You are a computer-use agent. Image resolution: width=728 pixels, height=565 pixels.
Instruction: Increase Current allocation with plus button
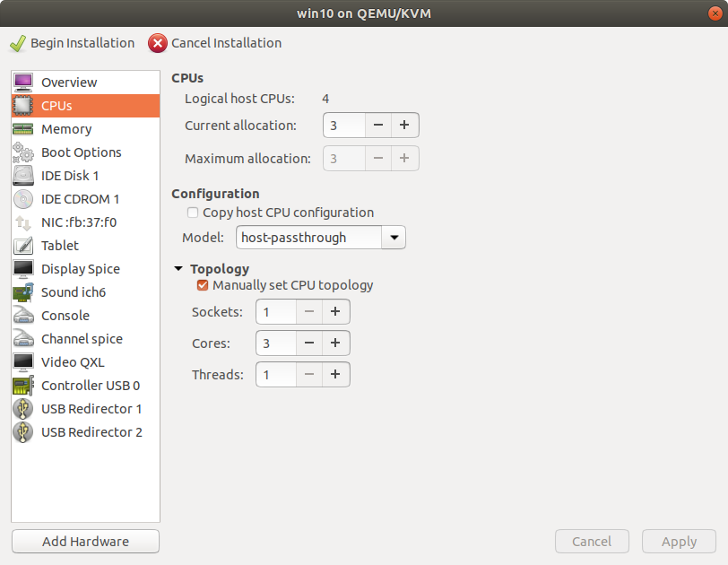tap(404, 126)
